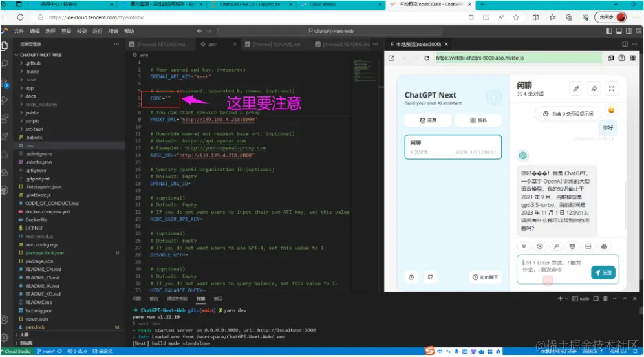The width and height of the screenshot is (644, 357).
Task: Click the help question mark in the preview toolbar
Action: click(622, 58)
